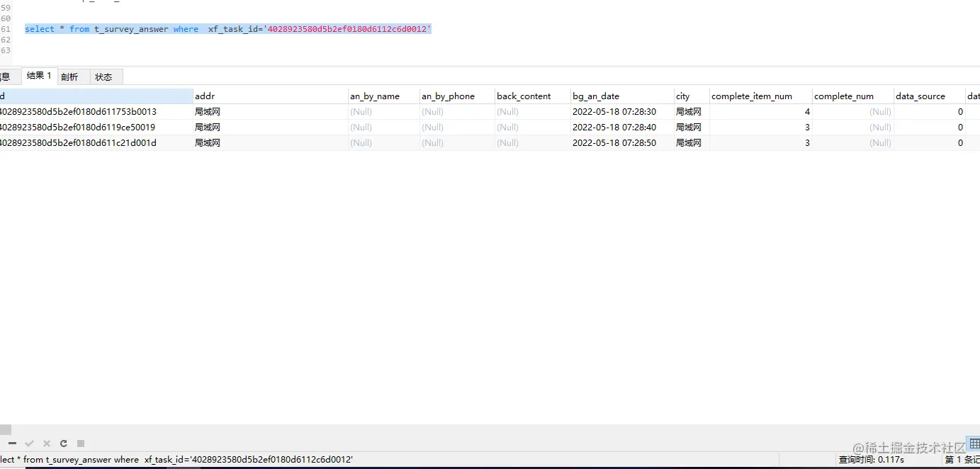Click city 局域网 in the 07:28:40 row
980x469 pixels.
tap(692, 127)
